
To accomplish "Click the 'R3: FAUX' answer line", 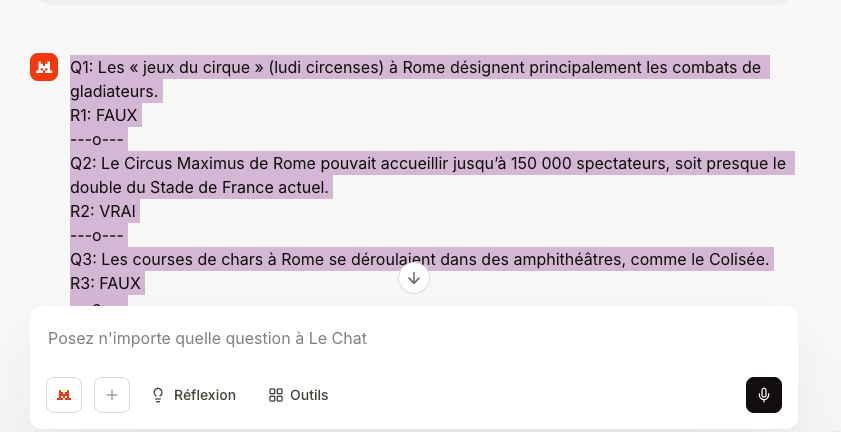I will (105, 283).
